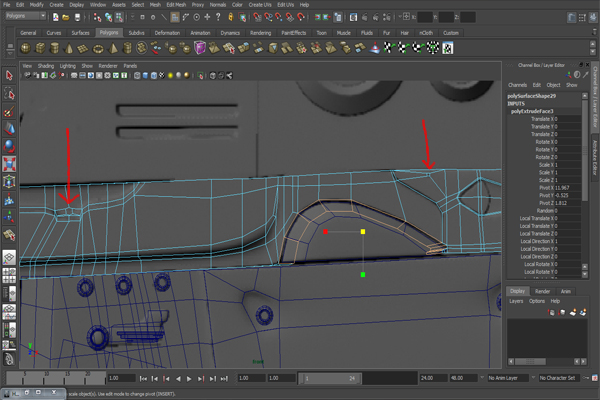Viewport: 600px width, 400px height.
Task: Apply planar UV mapping shelf icon
Action: pyautogui.click(x=389, y=48)
